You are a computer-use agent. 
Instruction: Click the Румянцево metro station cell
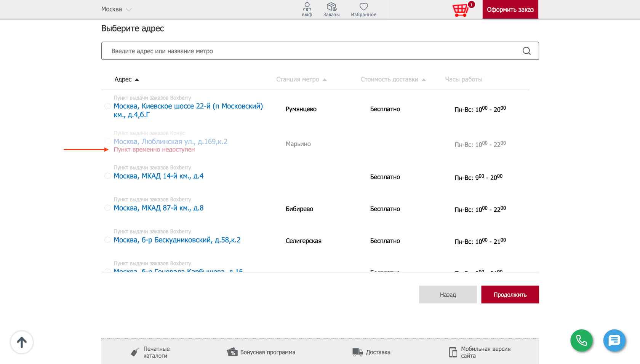point(301,109)
